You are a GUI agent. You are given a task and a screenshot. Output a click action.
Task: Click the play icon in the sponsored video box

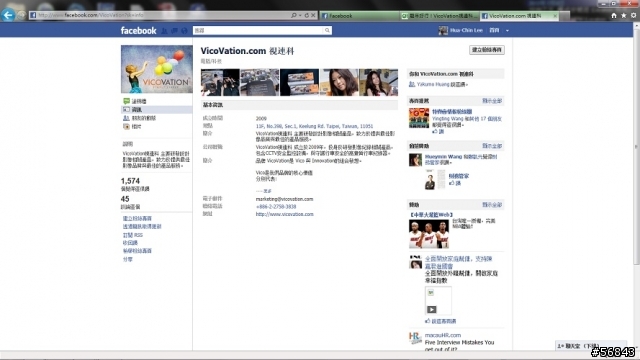tap(431, 309)
